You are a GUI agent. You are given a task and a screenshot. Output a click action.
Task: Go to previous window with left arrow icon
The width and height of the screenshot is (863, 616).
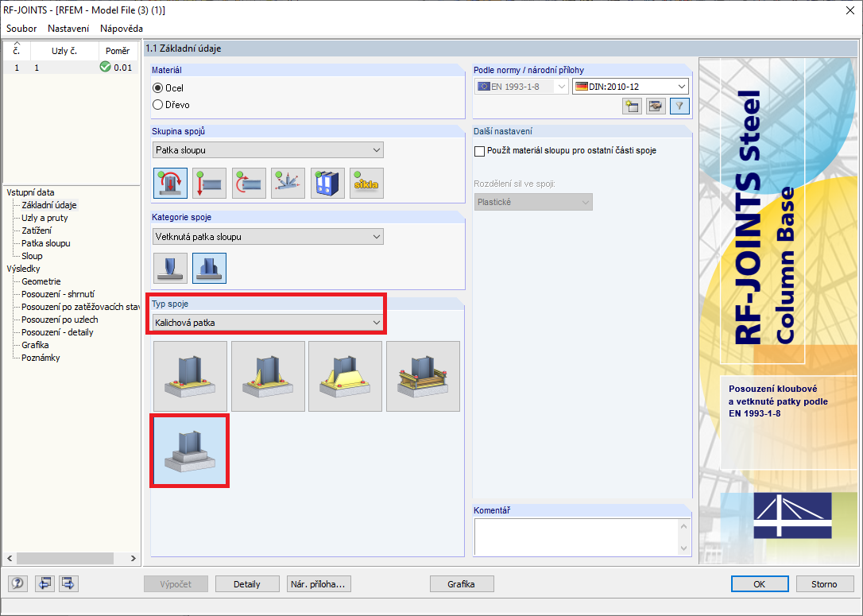tap(44, 583)
